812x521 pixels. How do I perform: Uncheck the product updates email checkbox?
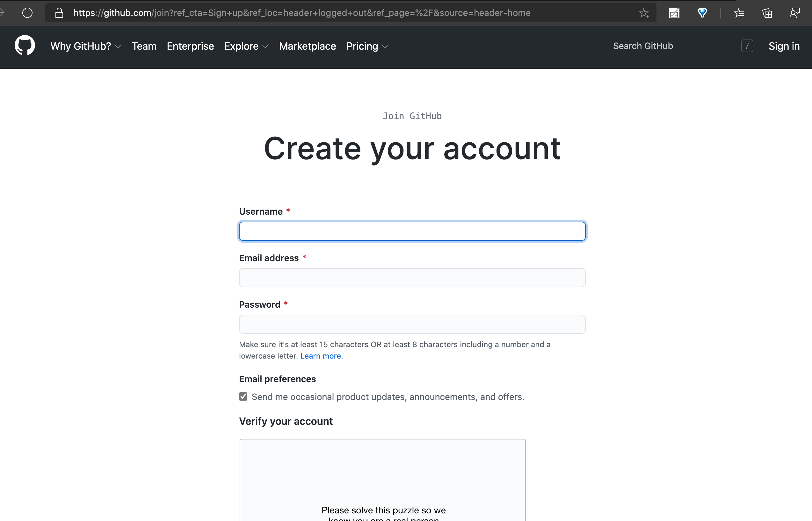pyautogui.click(x=243, y=396)
